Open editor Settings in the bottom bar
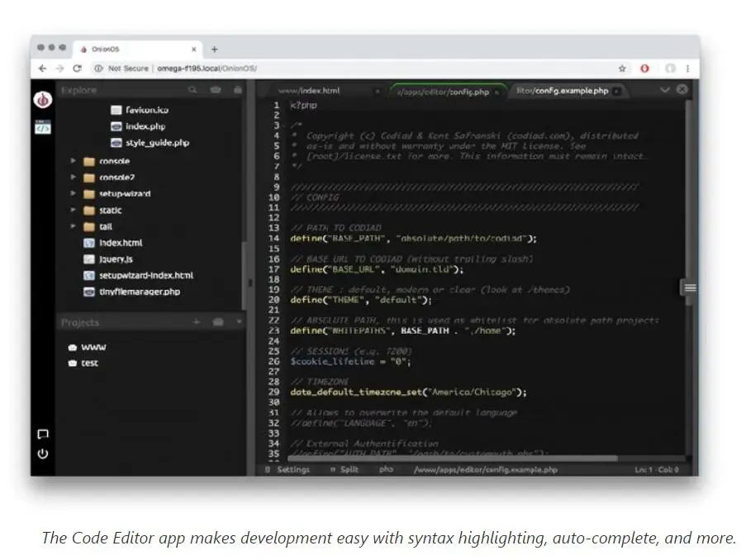The height and width of the screenshot is (560, 746). pyautogui.click(x=287, y=470)
